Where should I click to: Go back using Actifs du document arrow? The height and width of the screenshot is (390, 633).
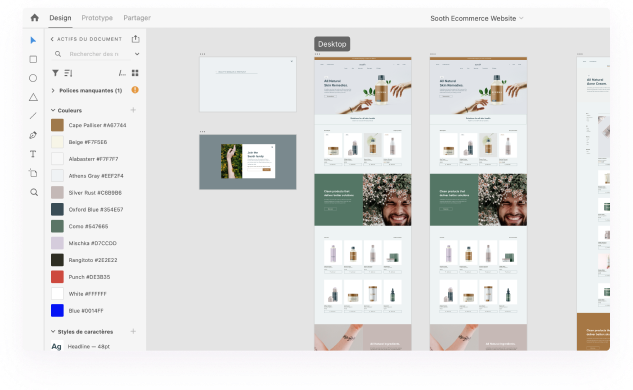tap(52, 39)
